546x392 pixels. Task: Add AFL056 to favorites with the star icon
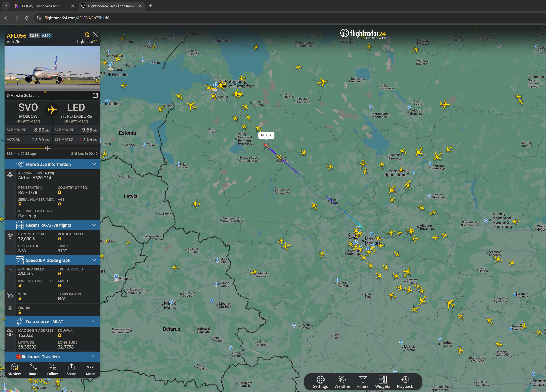point(87,34)
